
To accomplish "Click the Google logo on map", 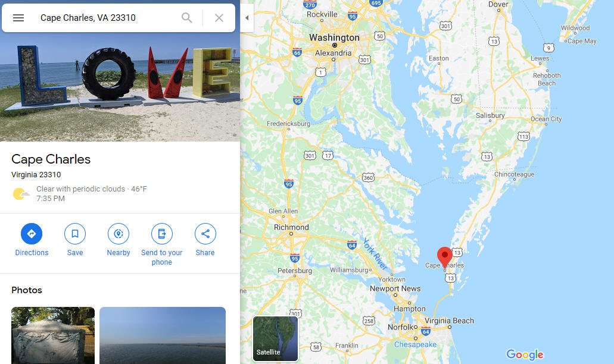I will click(x=525, y=354).
